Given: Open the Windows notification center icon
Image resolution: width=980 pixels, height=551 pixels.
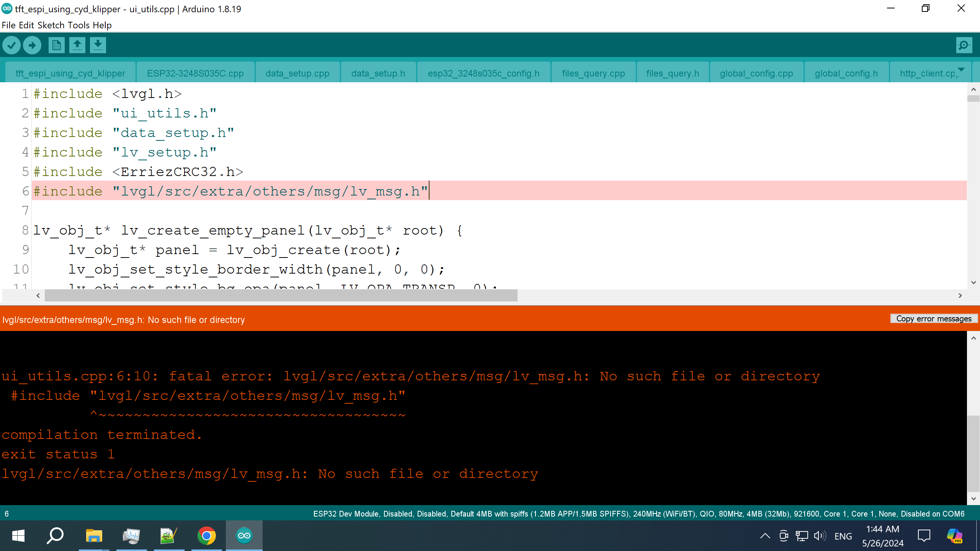Looking at the screenshot, I should [924, 536].
